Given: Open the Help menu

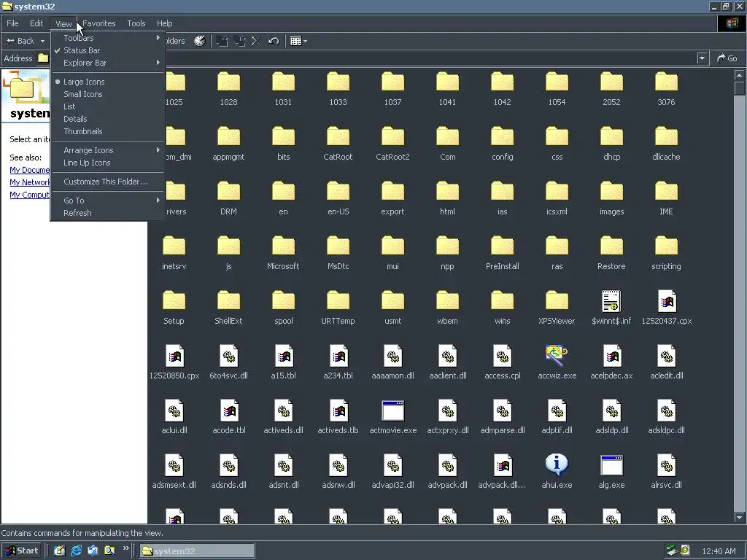Looking at the screenshot, I should [x=164, y=23].
